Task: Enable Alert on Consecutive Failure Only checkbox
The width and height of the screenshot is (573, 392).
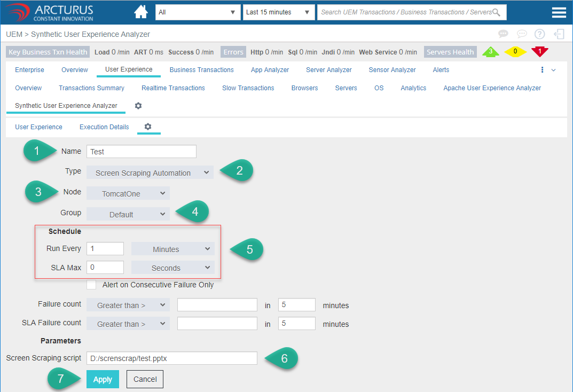Action: pyautogui.click(x=92, y=285)
